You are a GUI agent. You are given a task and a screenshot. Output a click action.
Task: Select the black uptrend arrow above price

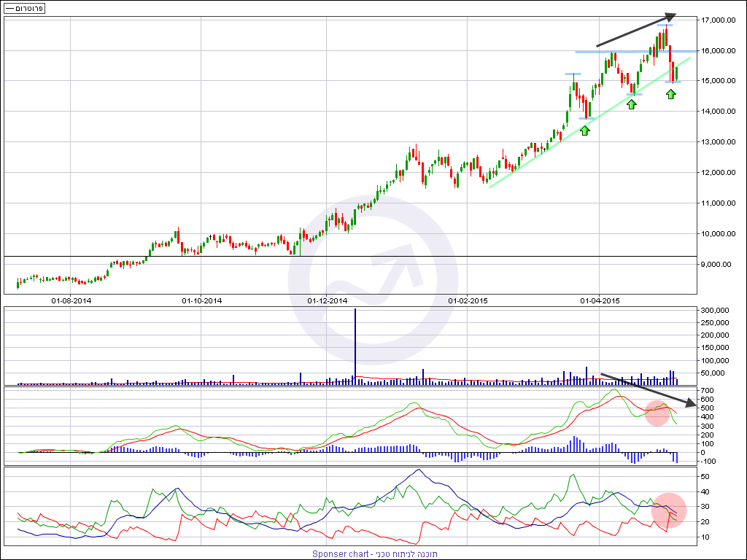click(636, 30)
